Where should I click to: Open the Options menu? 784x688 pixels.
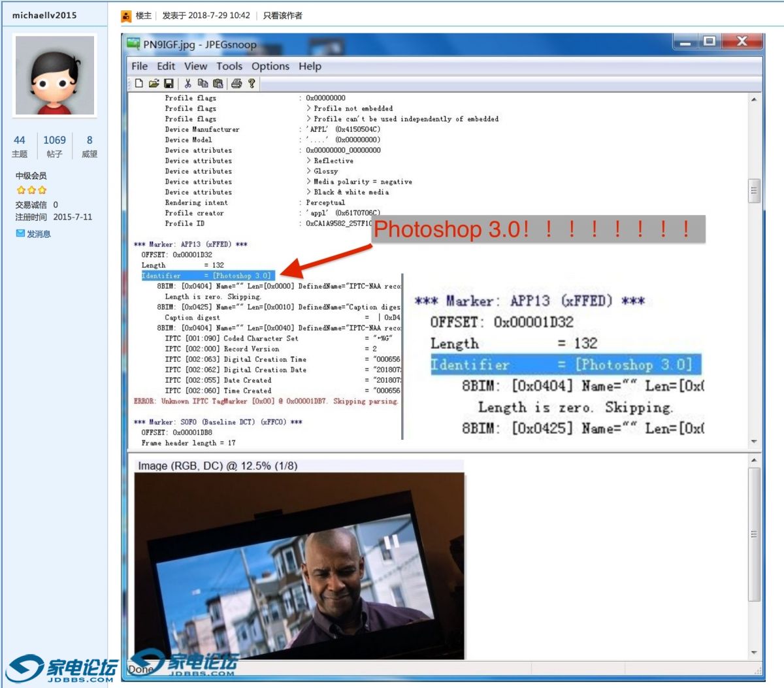(270, 66)
